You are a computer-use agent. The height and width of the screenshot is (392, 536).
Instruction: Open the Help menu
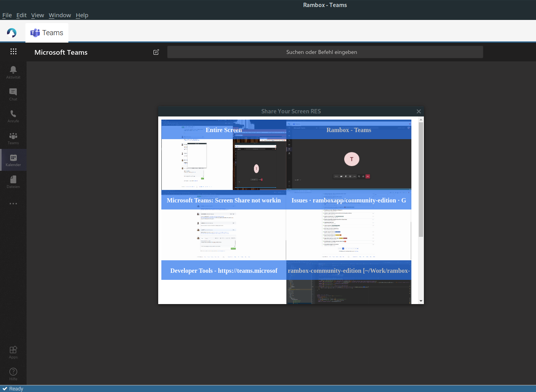point(82,15)
